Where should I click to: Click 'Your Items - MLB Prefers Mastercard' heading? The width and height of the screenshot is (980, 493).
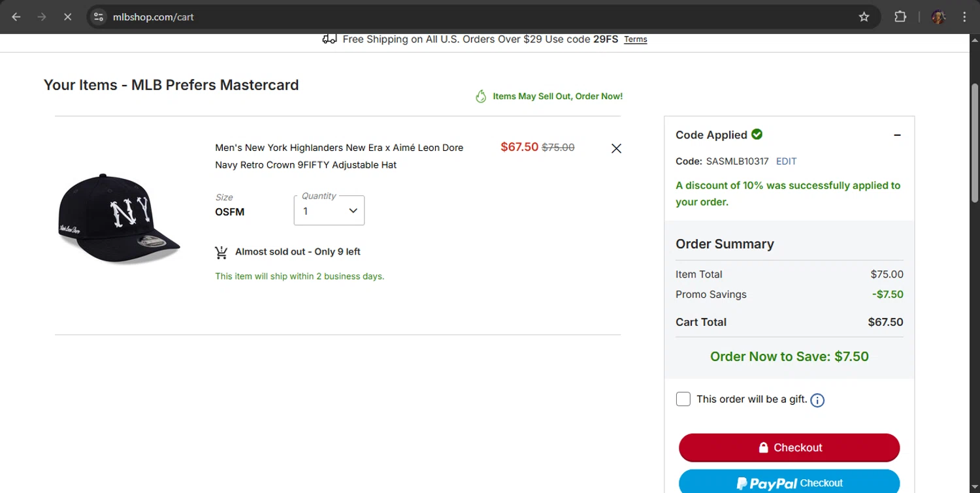[x=171, y=85]
